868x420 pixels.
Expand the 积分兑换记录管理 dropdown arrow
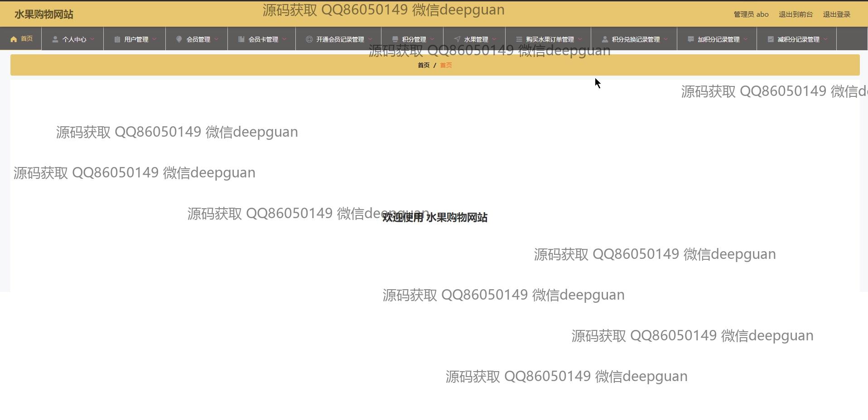point(666,39)
